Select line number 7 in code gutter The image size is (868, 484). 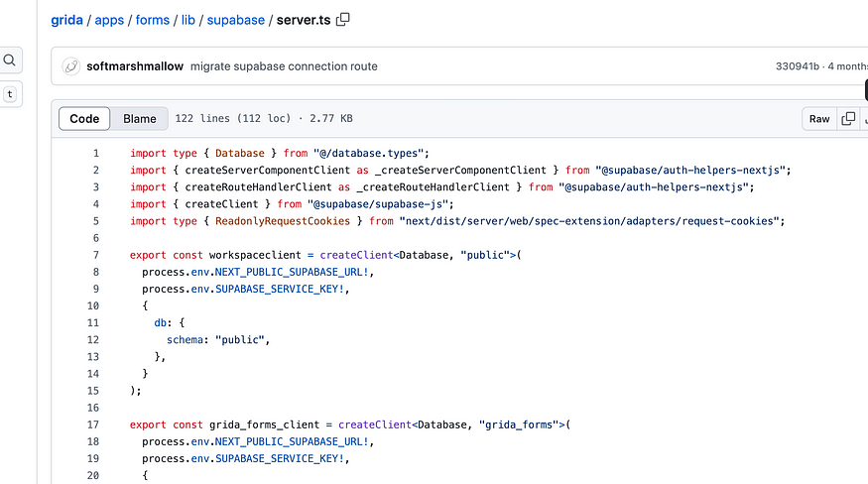click(x=96, y=255)
